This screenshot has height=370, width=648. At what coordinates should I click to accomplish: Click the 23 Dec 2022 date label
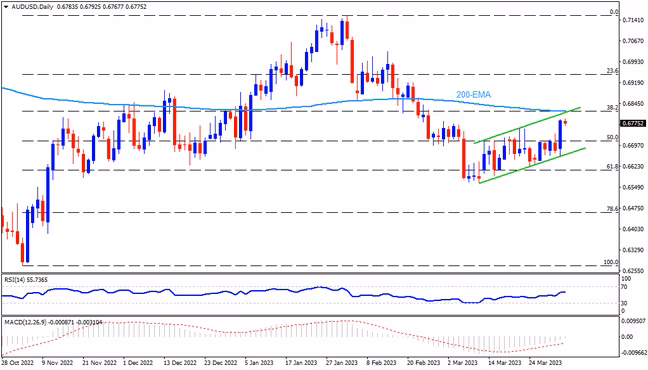pos(221,363)
